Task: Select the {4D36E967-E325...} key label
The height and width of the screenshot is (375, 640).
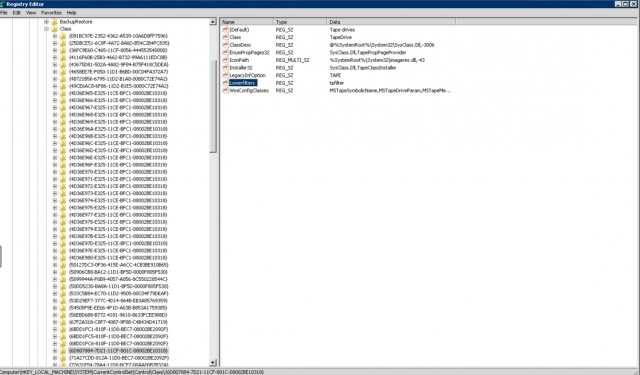Action: click(118, 107)
